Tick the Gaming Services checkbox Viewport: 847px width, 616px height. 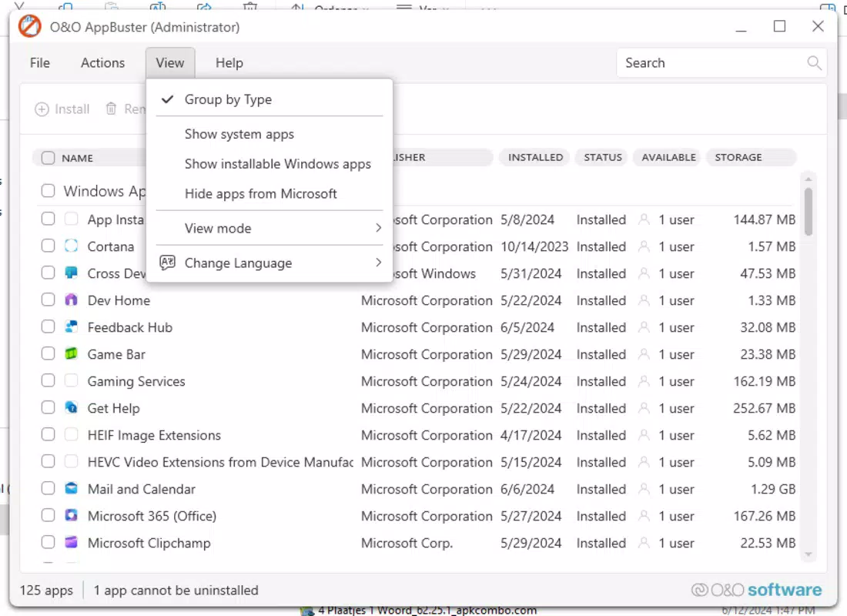[48, 381]
